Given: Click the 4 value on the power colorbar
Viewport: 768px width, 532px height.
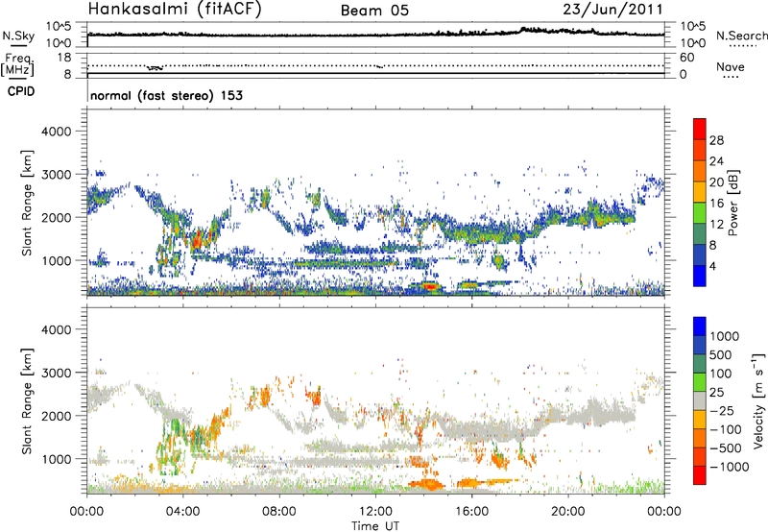Looking at the screenshot, I should [713, 266].
